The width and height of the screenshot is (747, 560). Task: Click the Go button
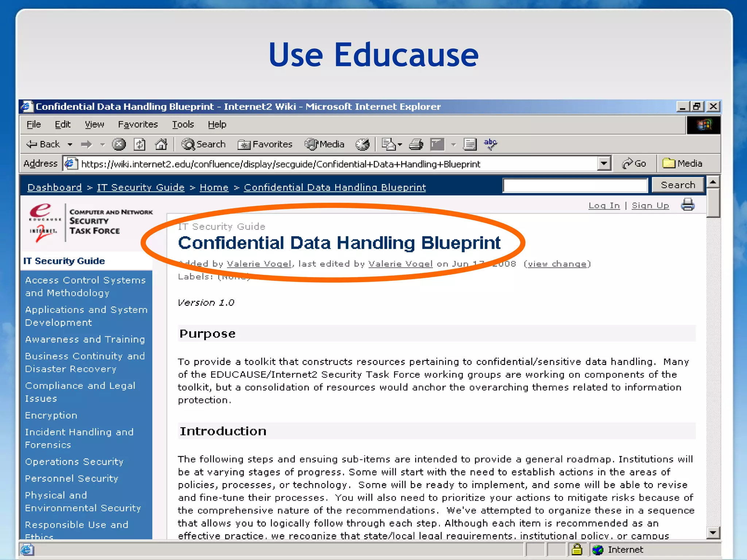click(x=634, y=163)
